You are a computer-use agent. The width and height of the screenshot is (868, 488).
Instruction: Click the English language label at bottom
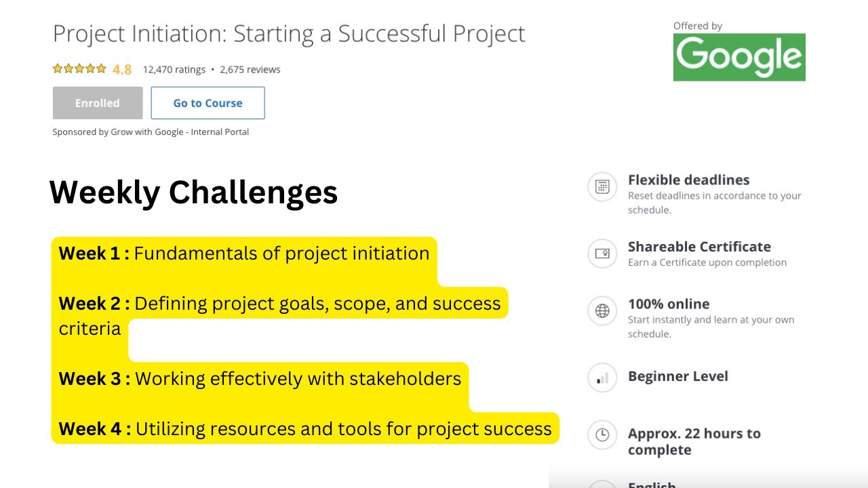(x=652, y=484)
